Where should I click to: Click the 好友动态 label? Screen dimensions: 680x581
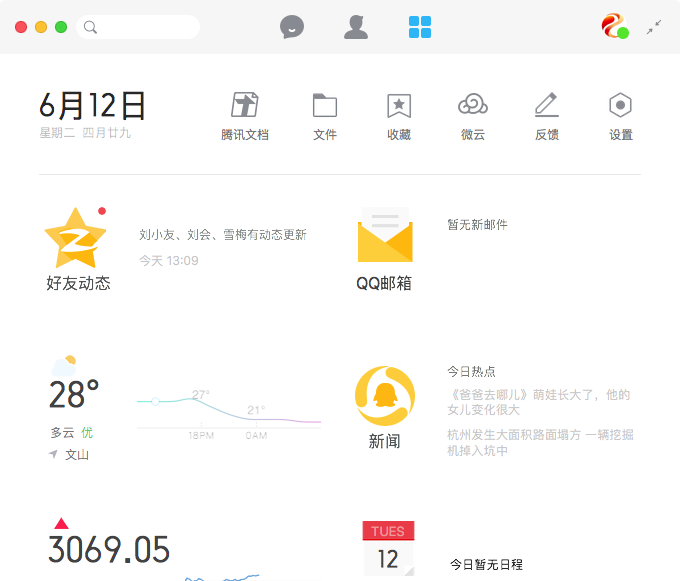tap(78, 283)
